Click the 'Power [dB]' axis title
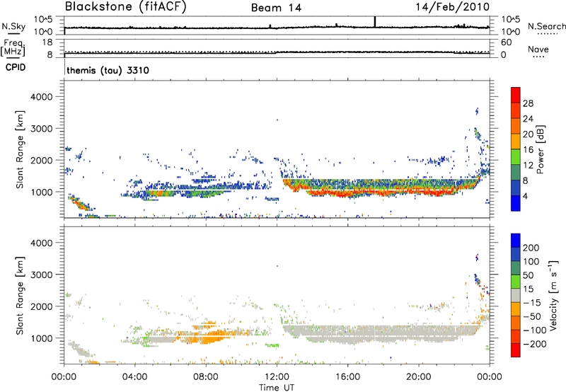The height and width of the screenshot is (392, 566). point(540,149)
